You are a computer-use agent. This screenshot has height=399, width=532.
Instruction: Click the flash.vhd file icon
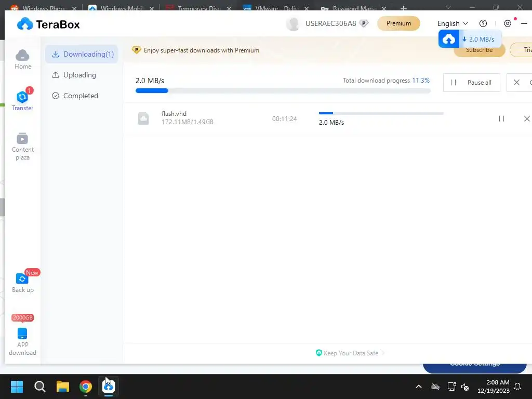pos(143,118)
